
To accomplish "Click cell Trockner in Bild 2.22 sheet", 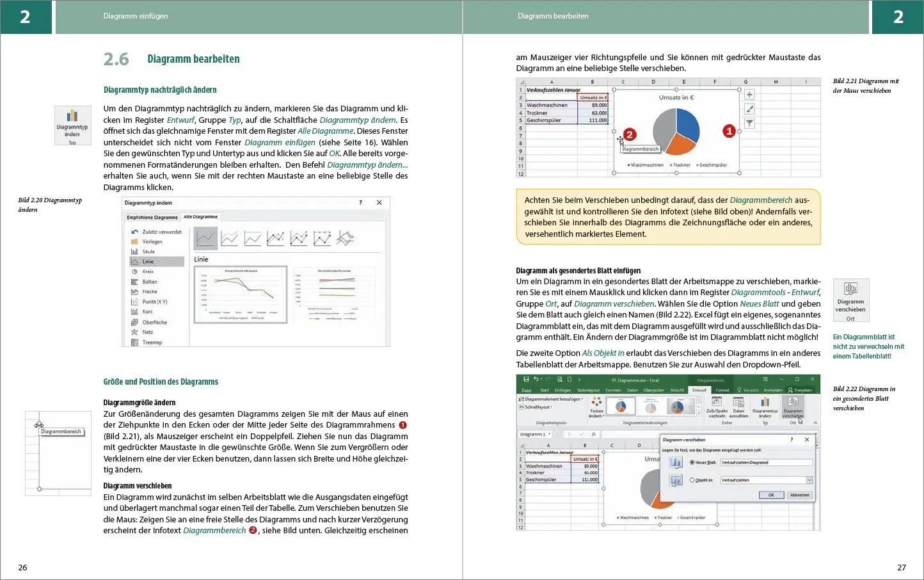I will [547, 473].
